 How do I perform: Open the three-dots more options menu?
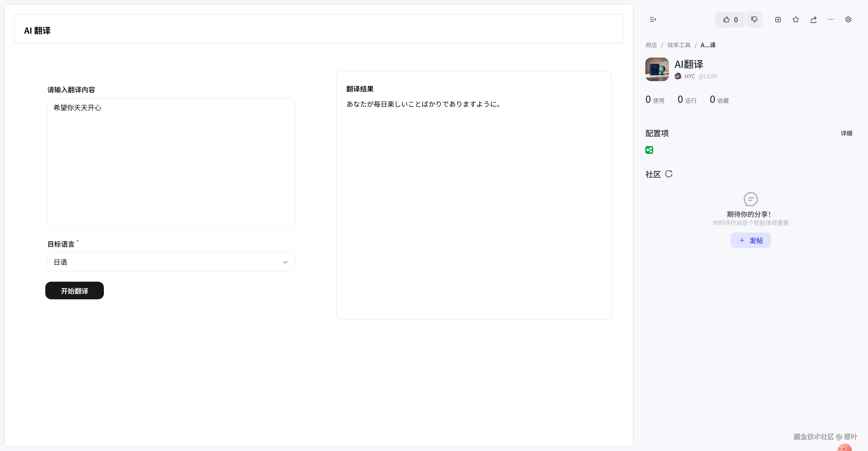coord(831,20)
